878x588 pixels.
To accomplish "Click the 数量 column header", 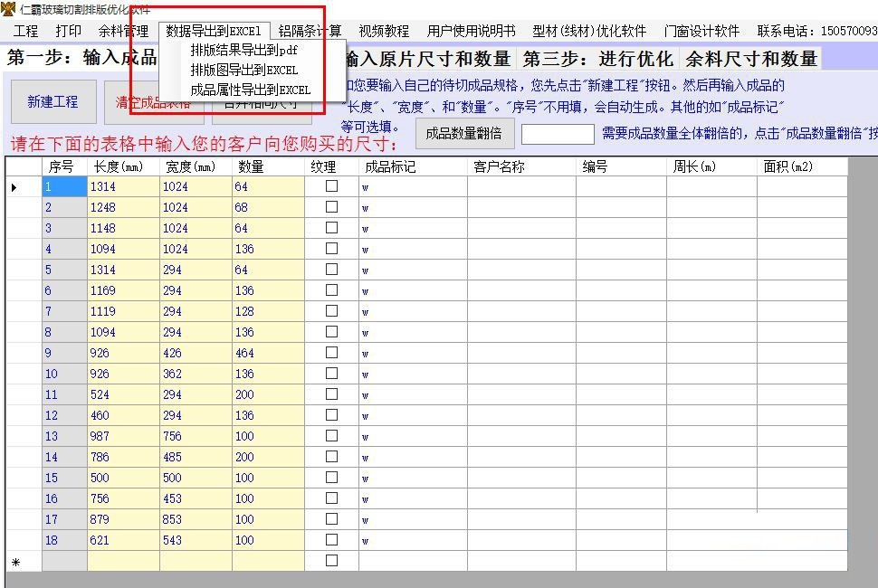I will (x=268, y=166).
